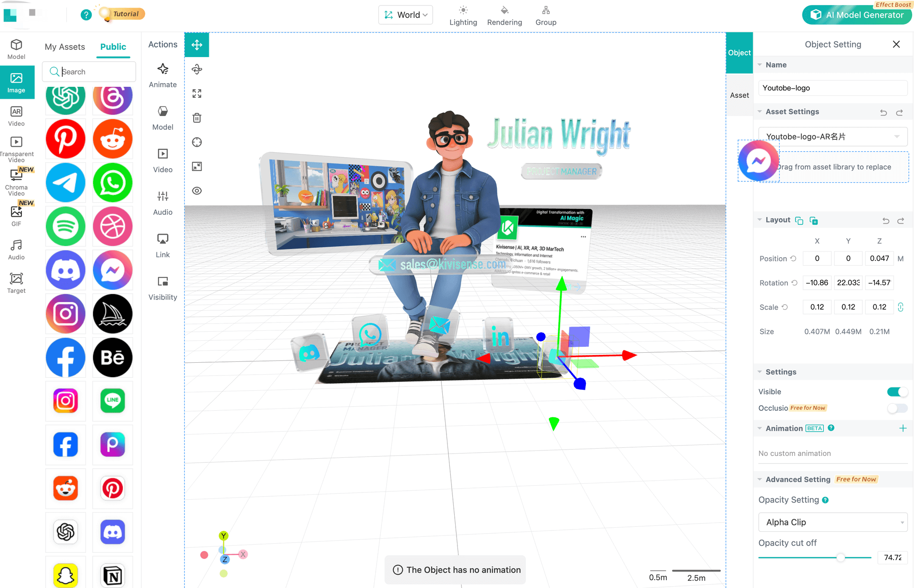This screenshot has height=588, width=914.
Task: Open the Youtobe-logo-AR asset dropdown
Action: pos(832,137)
